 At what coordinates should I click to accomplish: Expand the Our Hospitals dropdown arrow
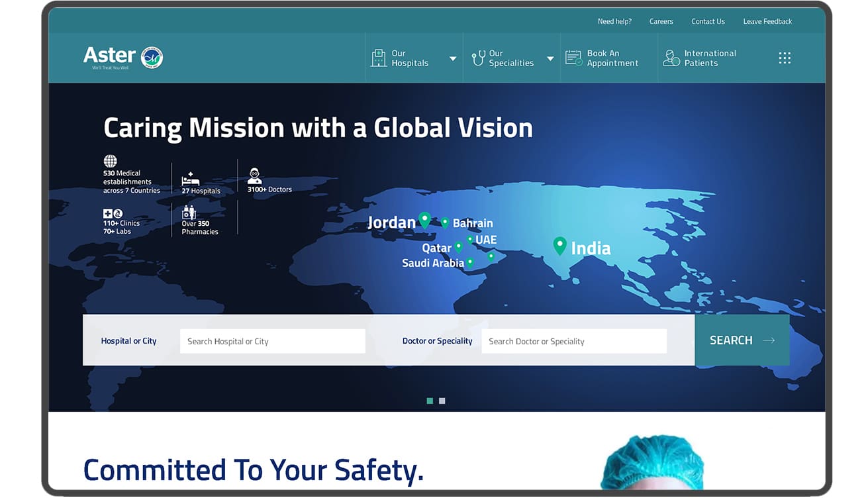[x=453, y=58]
